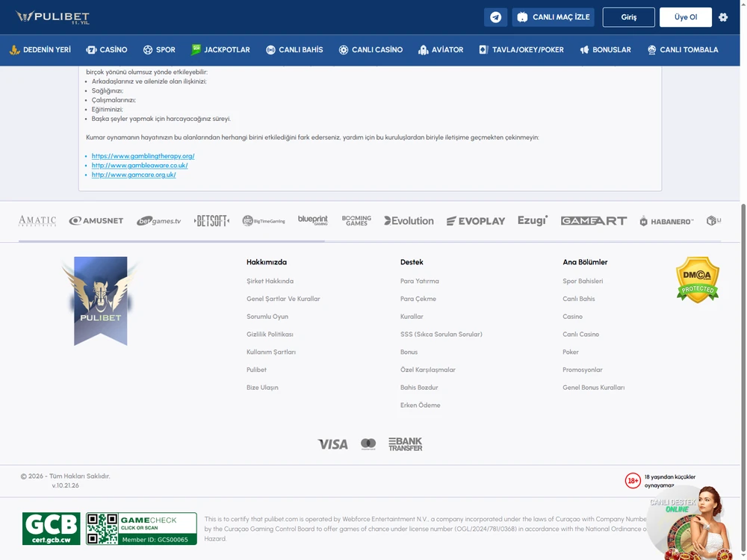Click the Pulibet logo in header
747x560 pixels.
click(x=52, y=17)
